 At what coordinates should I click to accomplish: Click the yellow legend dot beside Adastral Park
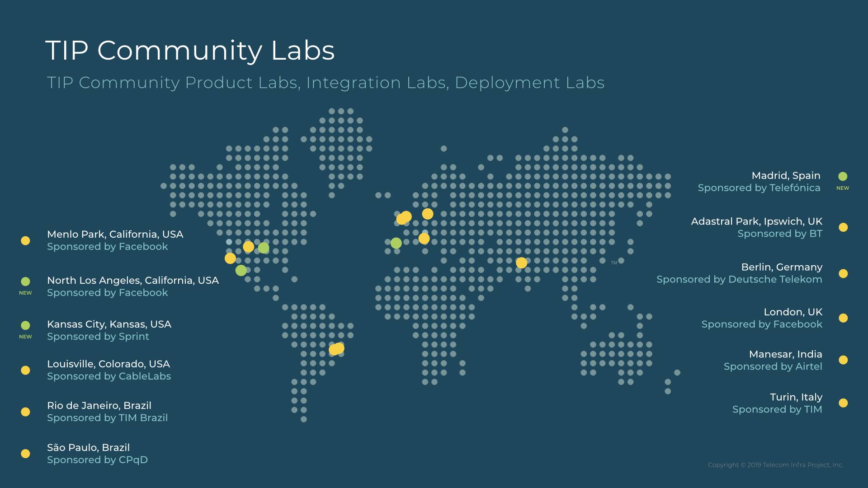pyautogui.click(x=843, y=227)
